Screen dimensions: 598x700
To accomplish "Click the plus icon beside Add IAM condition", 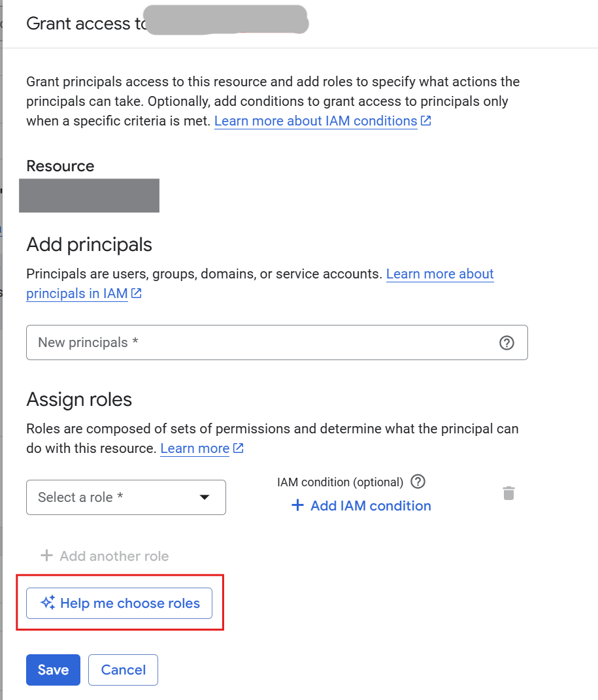I will (x=297, y=505).
